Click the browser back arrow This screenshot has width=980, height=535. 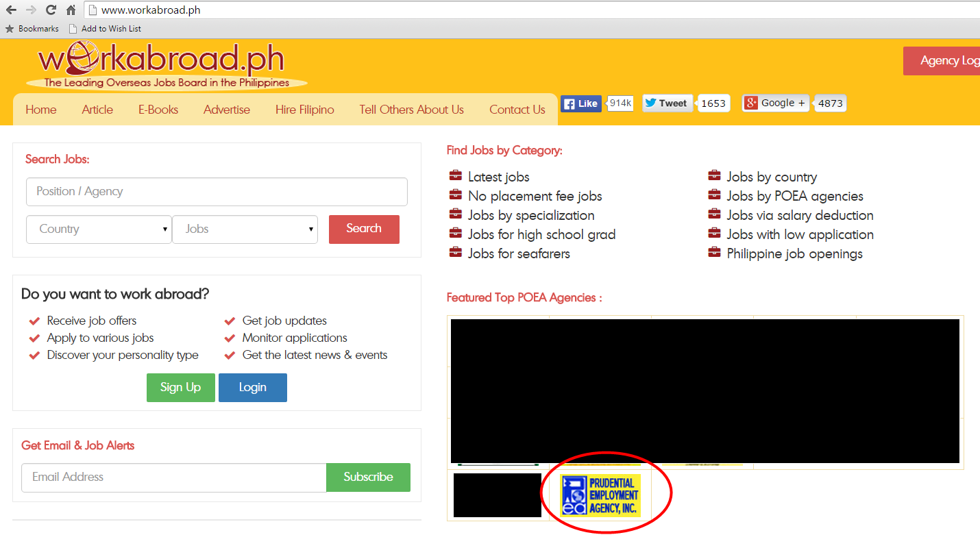pyautogui.click(x=11, y=10)
